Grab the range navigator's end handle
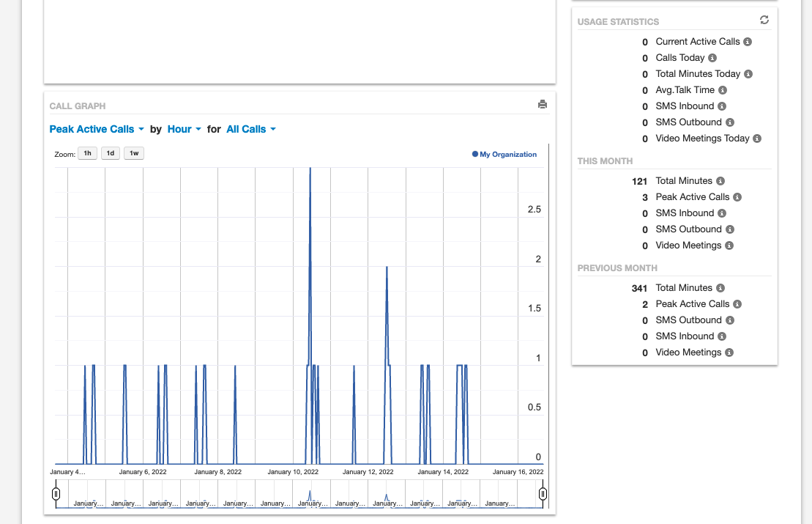This screenshot has height=524, width=812. 543,493
